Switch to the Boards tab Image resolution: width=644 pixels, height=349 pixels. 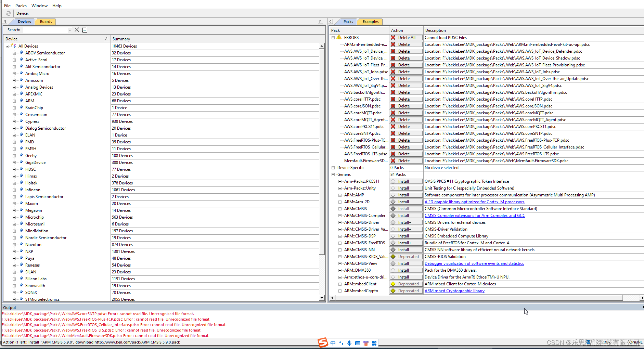pos(46,22)
